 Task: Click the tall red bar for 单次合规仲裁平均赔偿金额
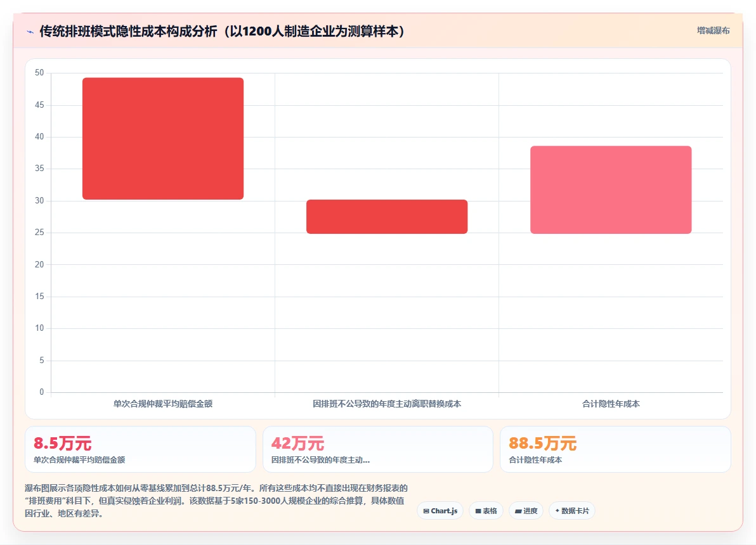163,138
